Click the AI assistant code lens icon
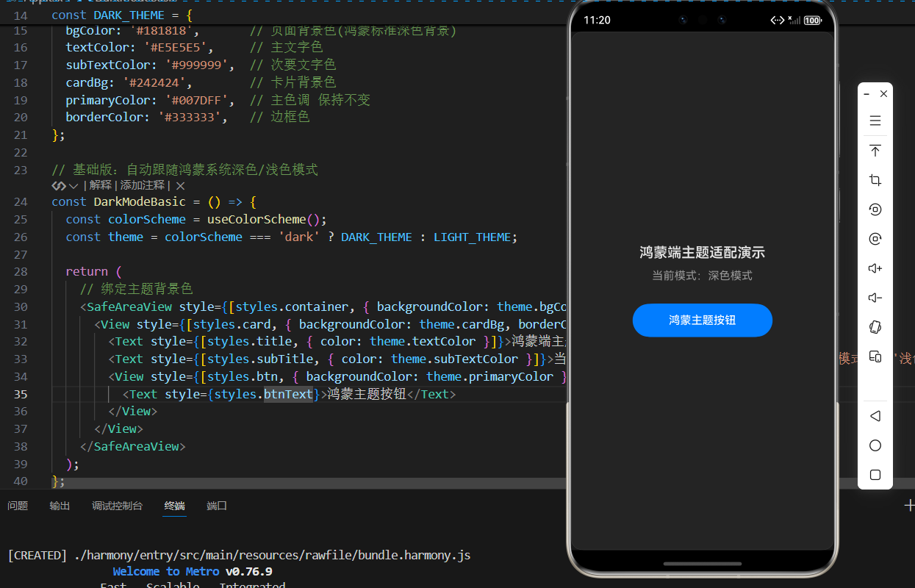Viewport: 915px width, 588px height. pyautogui.click(x=59, y=186)
